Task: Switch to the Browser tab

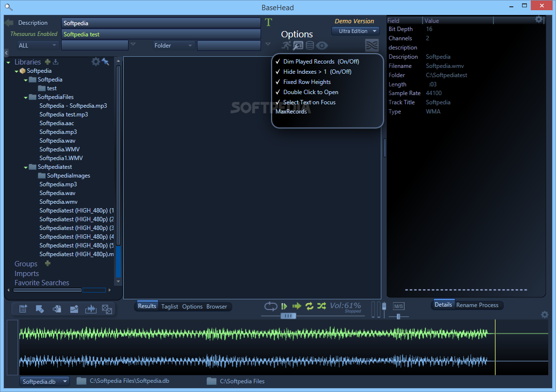Action: [217, 307]
